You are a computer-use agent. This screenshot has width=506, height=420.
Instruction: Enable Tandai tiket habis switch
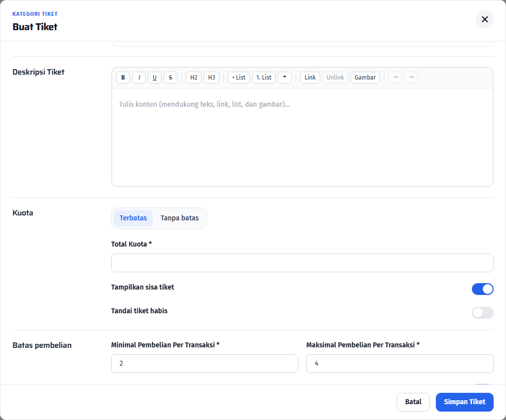pyautogui.click(x=482, y=313)
